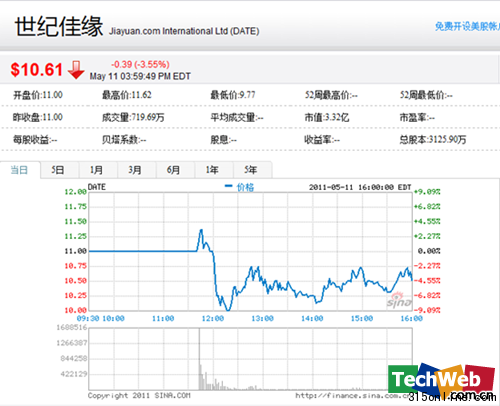500x406 pixels.
Task: Select the 6月 tab
Action: (174, 170)
